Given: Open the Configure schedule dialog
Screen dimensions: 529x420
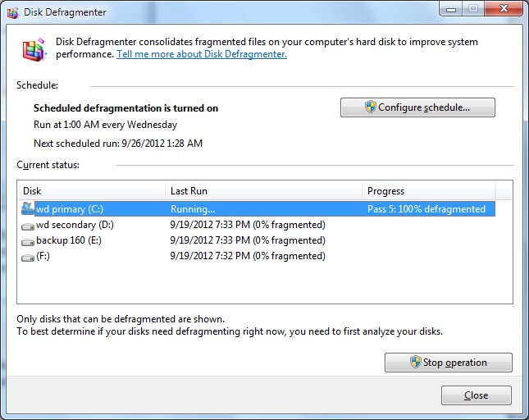Looking at the screenshot, I should point(417,107).
